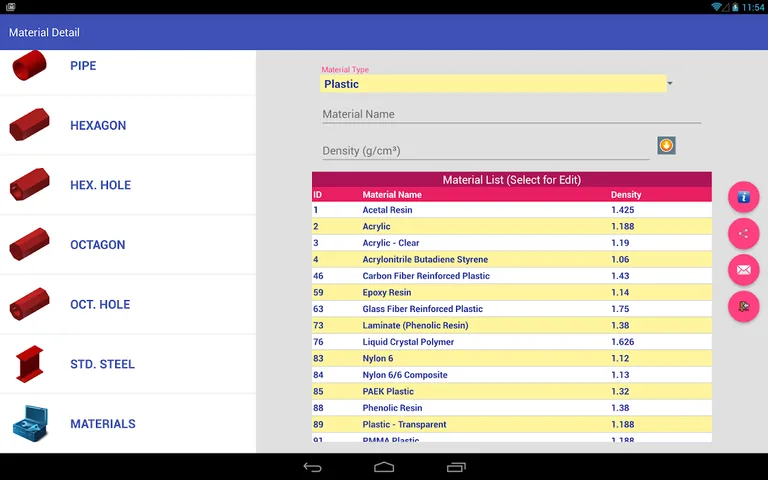Click the Material Name column header

tap(392, 194)
